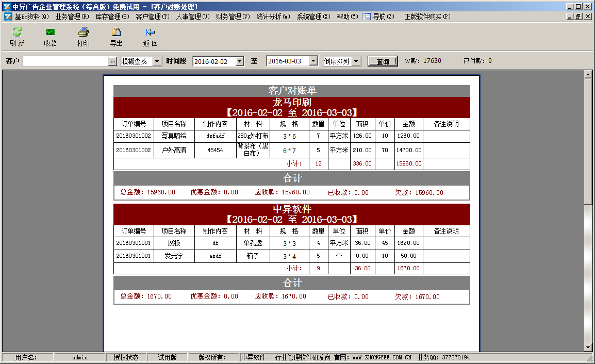Click the 返回 (Return) toolbar icon
595x364 pixels.
pos(150,37)
